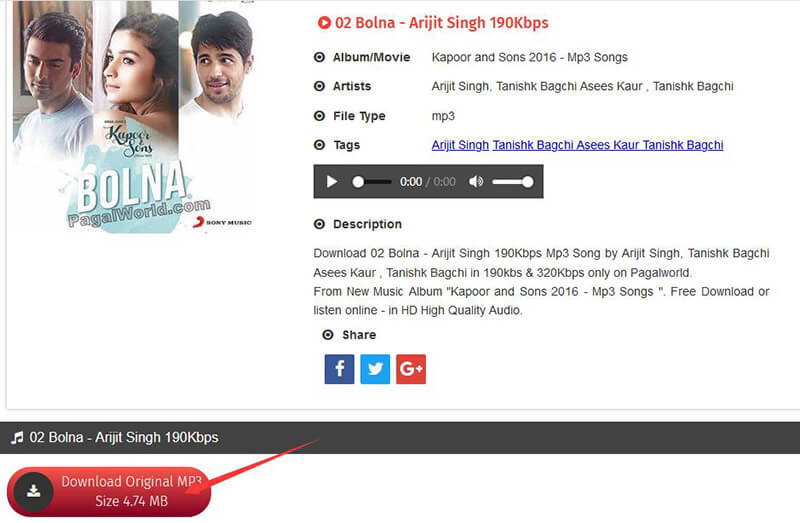800x523 pixels.
Task: Play the Bolna audio preview
Action: [332, 182]
